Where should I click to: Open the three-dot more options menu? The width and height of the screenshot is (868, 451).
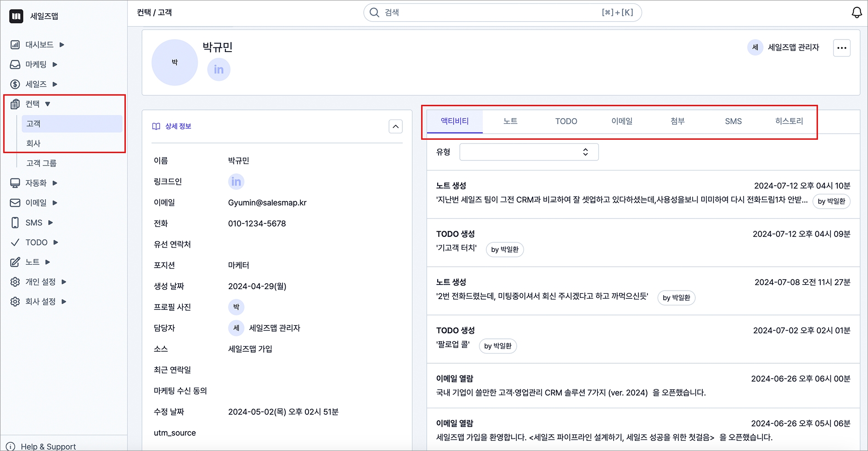[842, 48]
